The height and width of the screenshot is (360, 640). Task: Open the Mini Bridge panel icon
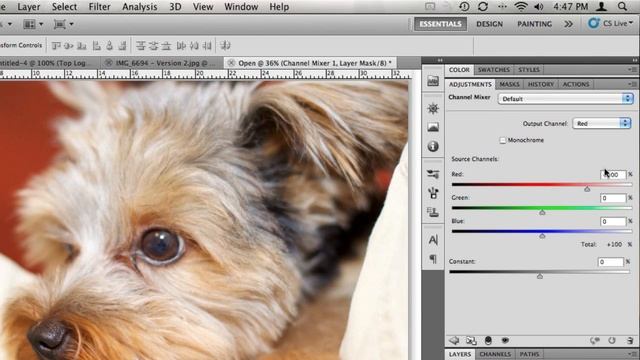(x=433, y=81)
